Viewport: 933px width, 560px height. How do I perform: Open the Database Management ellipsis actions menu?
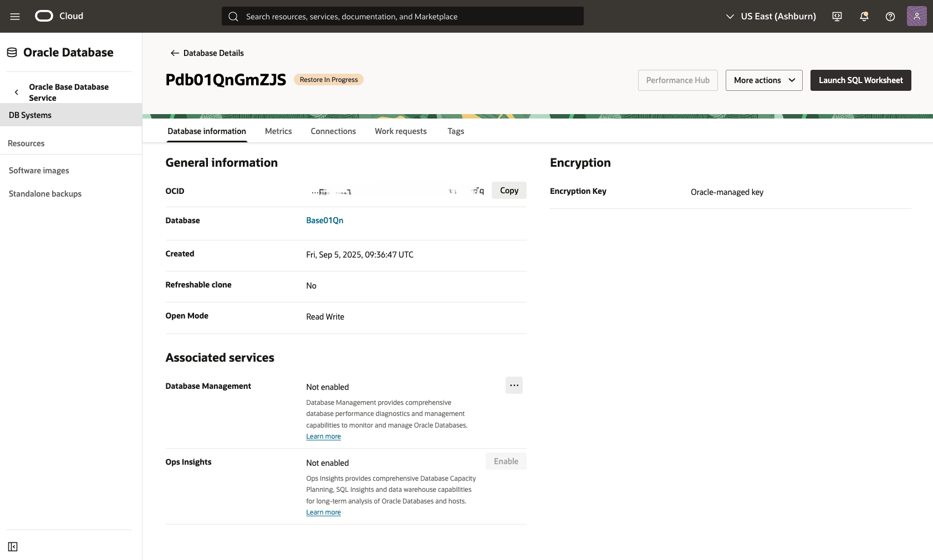(514, 385)
